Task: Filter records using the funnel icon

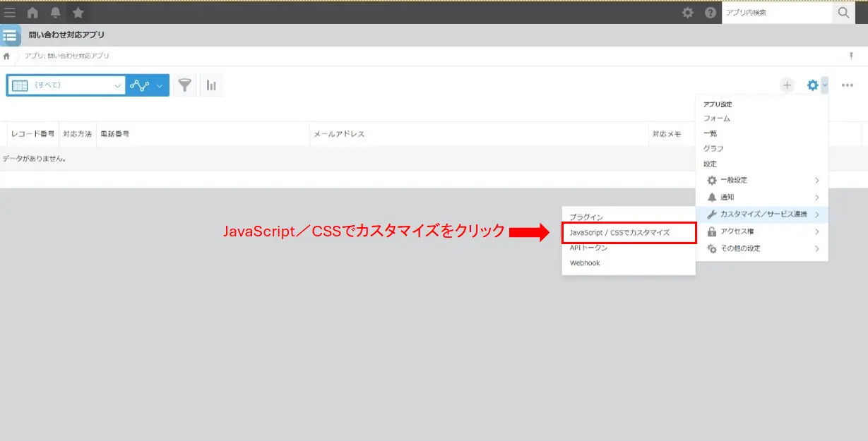Action: click(184, 85)
